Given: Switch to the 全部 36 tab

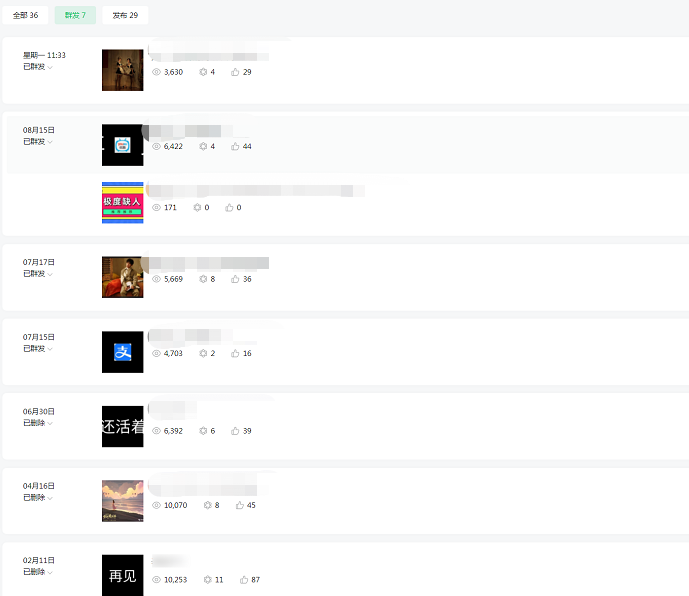Looking at the screenshot, I should point(25,15).
